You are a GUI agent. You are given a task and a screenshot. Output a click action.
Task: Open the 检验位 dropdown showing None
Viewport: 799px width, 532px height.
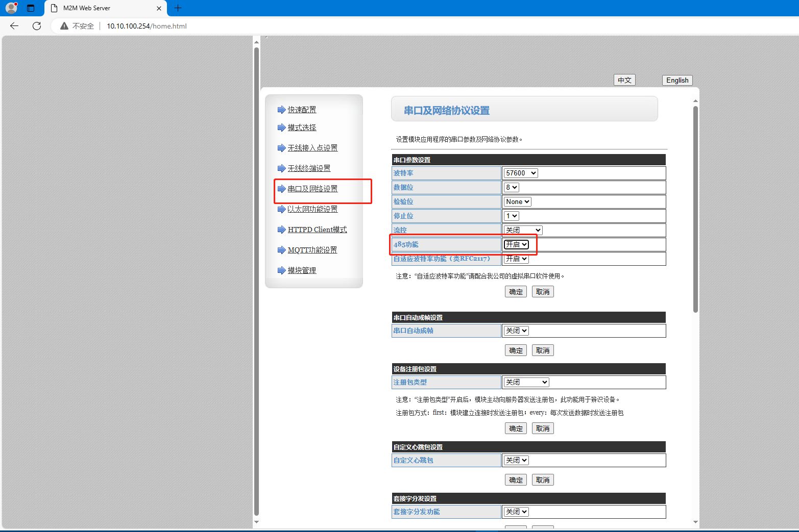[517, 202]
